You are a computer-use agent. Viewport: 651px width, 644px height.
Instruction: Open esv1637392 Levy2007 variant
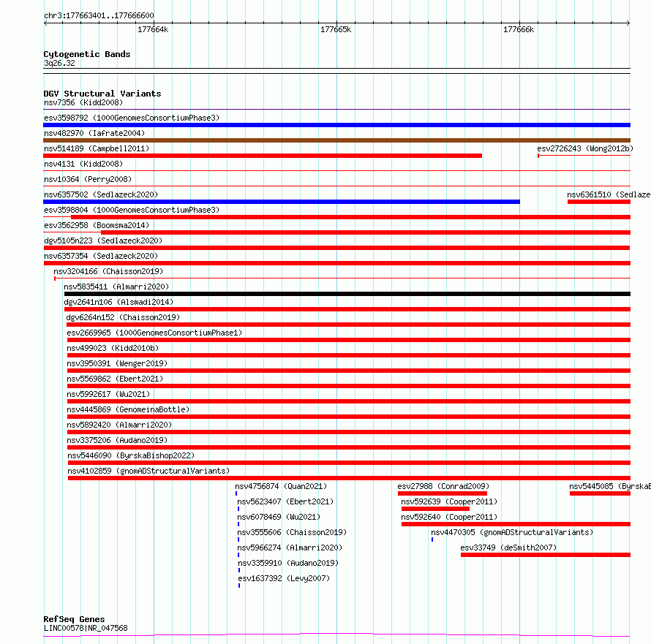tap(284, 578)
